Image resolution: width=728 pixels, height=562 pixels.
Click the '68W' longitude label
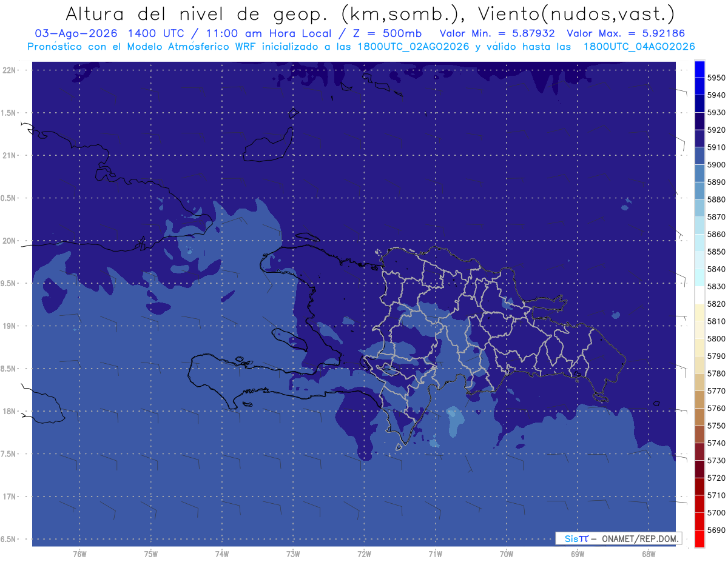click(649, 554)
